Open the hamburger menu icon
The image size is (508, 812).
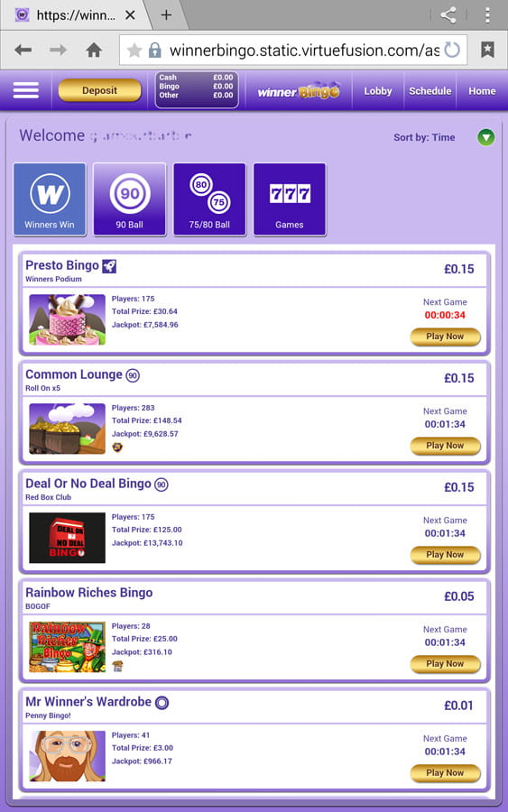click(26, 90)
